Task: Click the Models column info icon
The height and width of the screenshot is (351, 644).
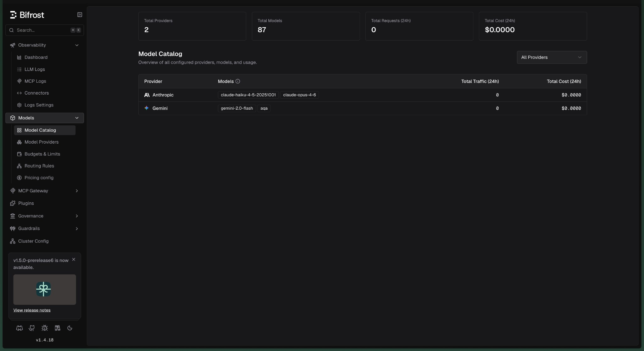Action: tap(238, 81)
